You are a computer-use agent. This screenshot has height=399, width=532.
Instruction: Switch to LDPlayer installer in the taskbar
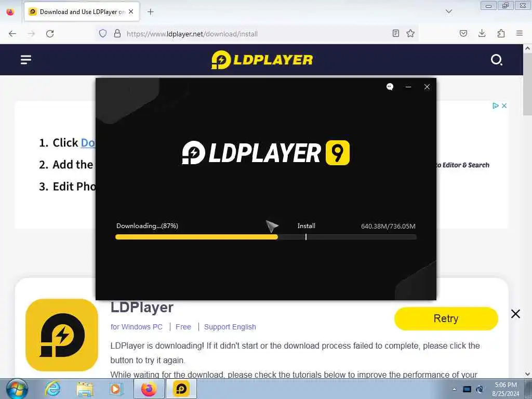pyautogui.click(x=181, y=389)
